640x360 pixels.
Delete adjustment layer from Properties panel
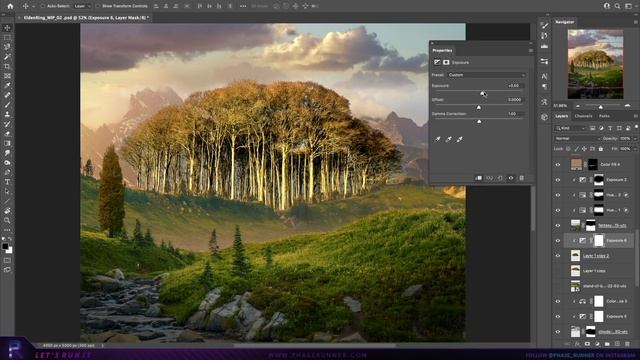tap(522, 178)
